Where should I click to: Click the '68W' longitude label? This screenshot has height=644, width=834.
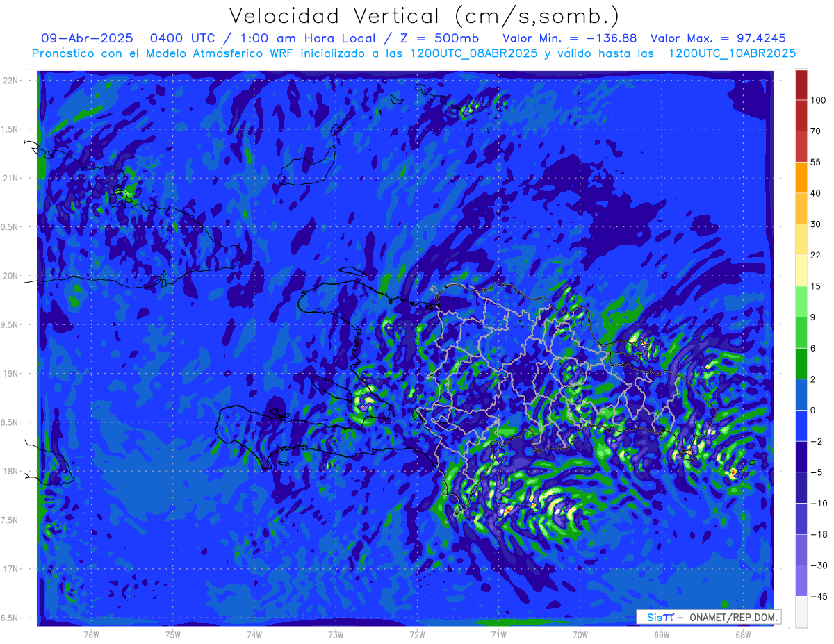pyautogui.click(x=743, y=634)
